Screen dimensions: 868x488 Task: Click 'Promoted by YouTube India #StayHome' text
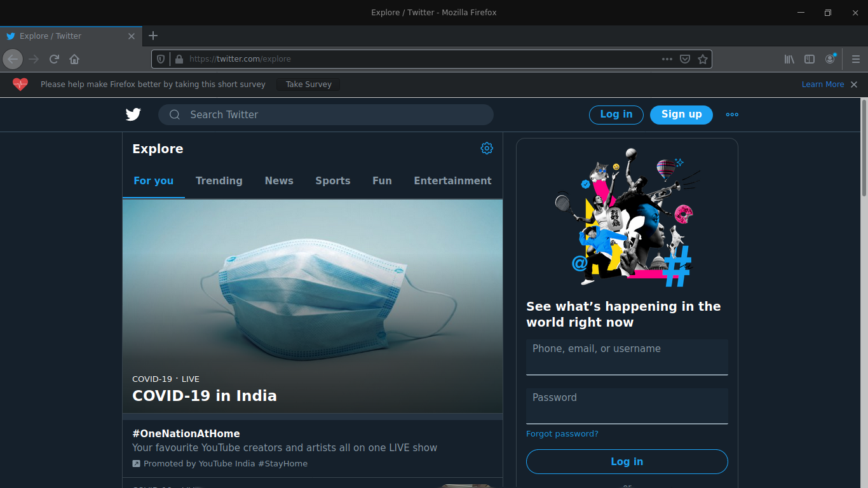(x=226, y=464)
